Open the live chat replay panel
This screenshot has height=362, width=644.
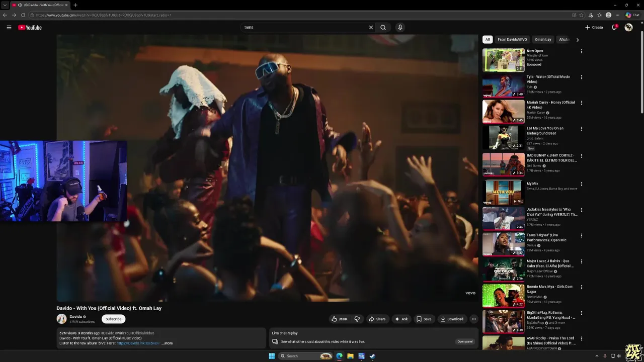(x=465, y=341)
